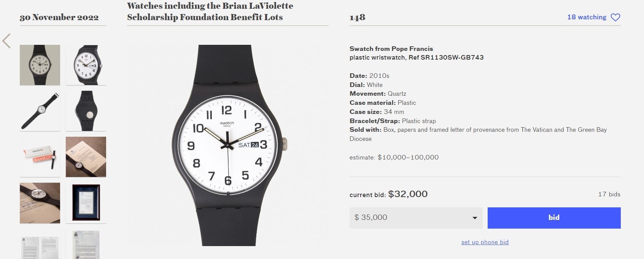Click the main Swatch watch image
The image size is (644, 259).
[227, 145]
